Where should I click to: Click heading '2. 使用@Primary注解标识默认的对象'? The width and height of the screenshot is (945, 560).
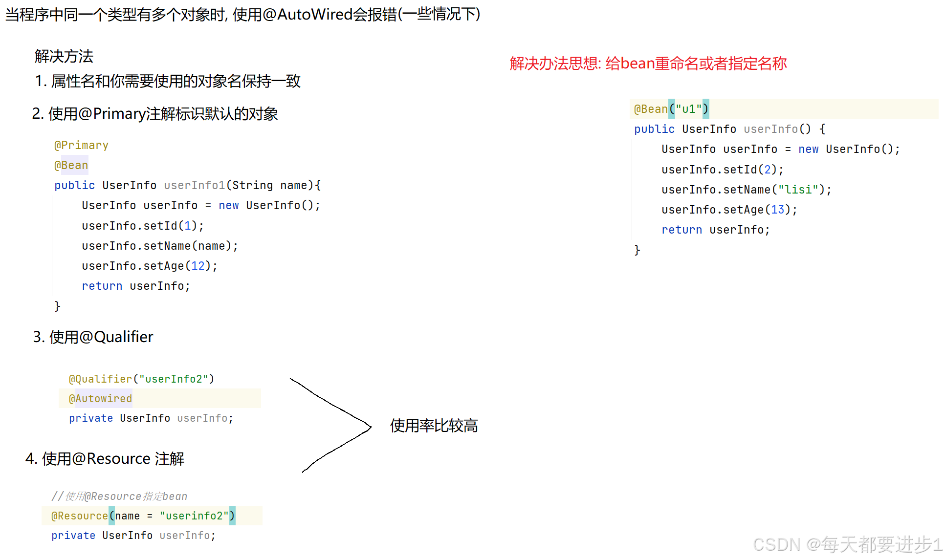point(154,114)
